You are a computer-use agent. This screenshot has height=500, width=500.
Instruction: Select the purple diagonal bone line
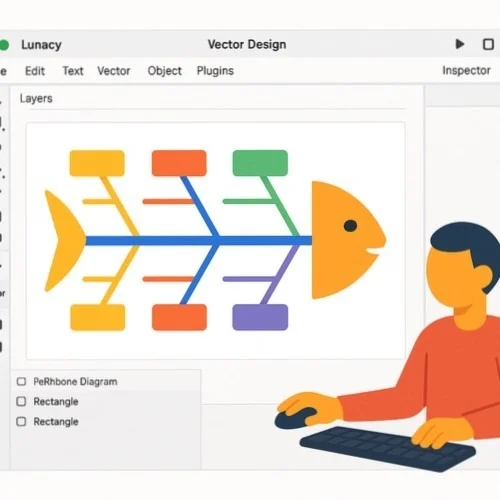[280, 275]
